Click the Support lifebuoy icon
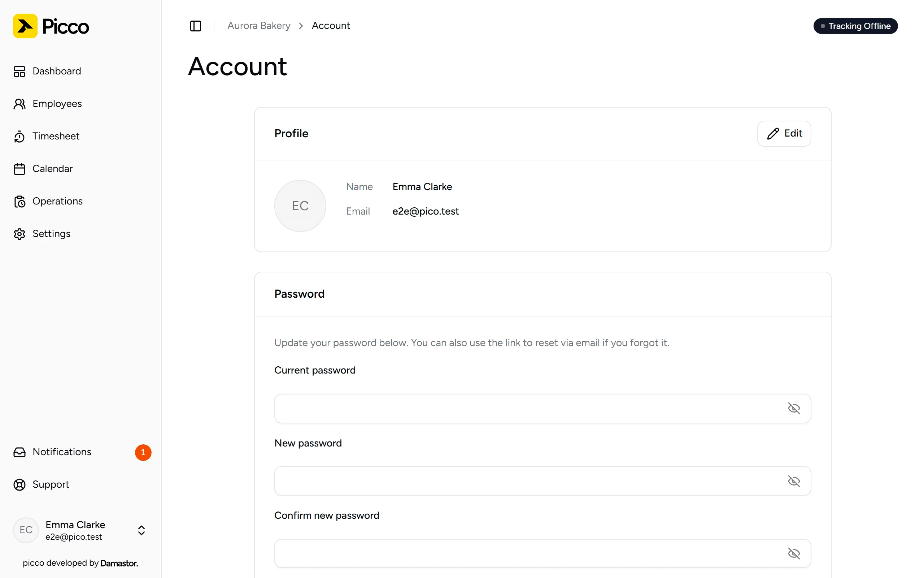The image size is (924, 578). (x=19, y=485)
